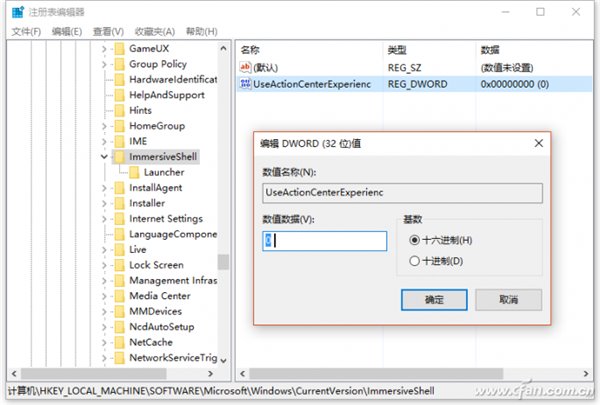600x405 pixels.
Task: Open the 帮助(H) menu
Action: 202,31
